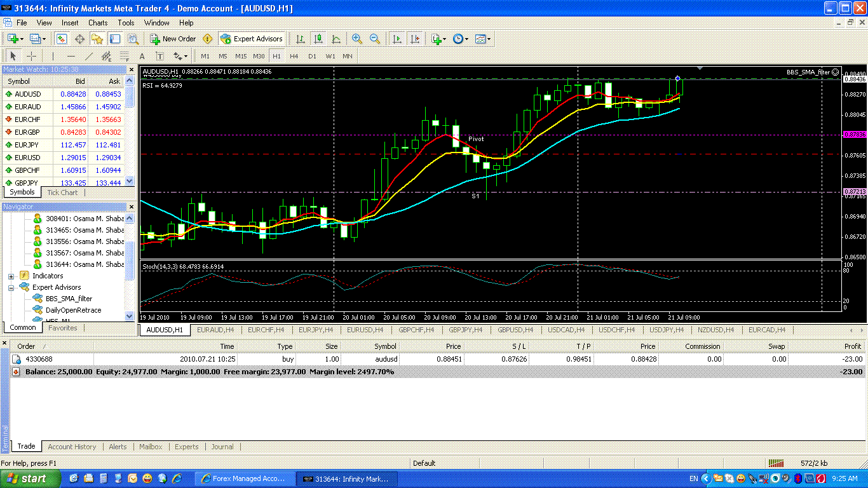Toggle the Navigator window icon

pos(97,39)
